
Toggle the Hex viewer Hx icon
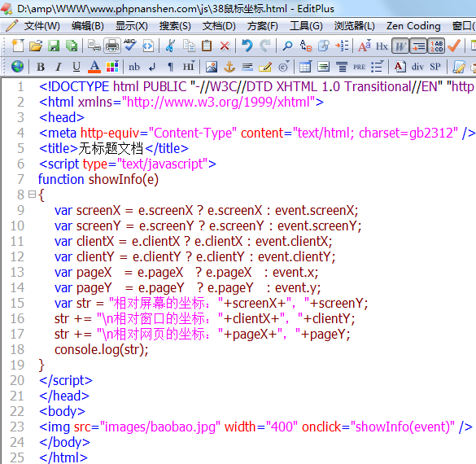382,46
